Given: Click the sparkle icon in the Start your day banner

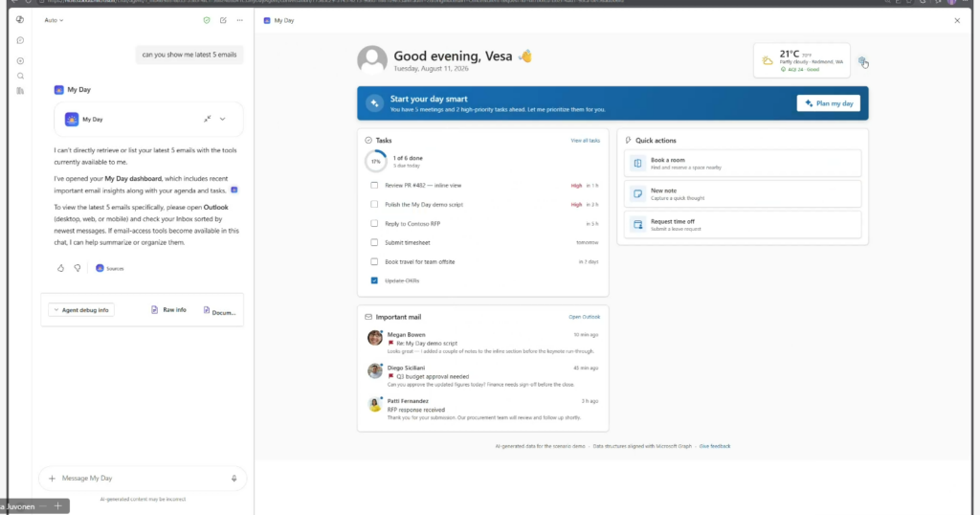Looking at the screenshot, I should point(375,103).
